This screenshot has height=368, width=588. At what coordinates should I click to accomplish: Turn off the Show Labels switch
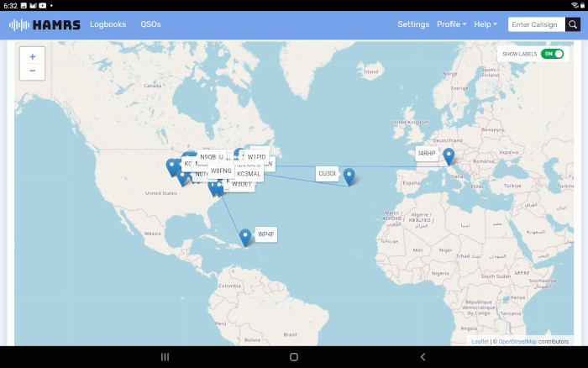[x=552, y=54]
